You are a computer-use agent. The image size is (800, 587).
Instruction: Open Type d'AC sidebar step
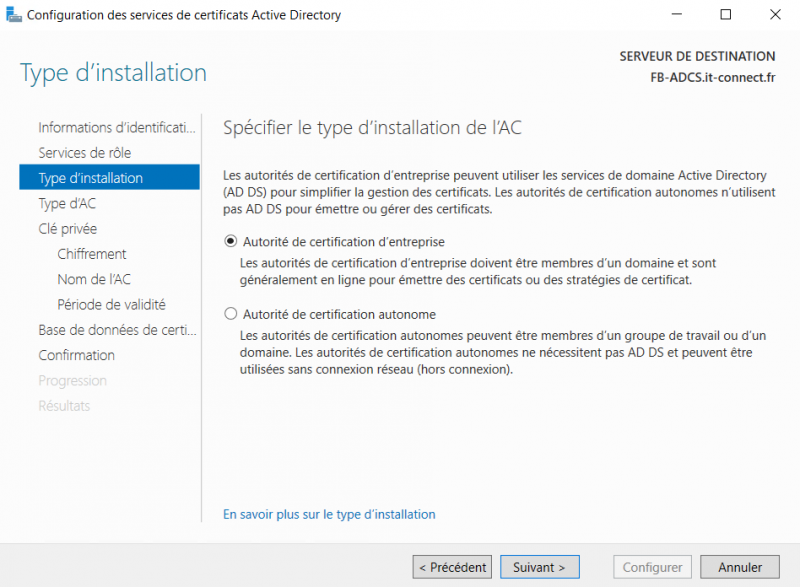pos(67,204)
